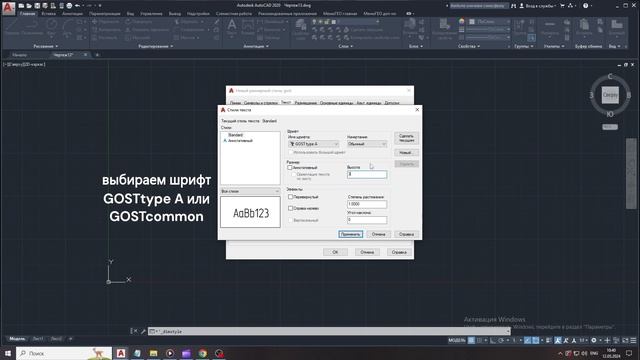Viewport: 640px width, 360px height.
Task: Click the Степень растяжения input field
Action: [x=367, y=204]
